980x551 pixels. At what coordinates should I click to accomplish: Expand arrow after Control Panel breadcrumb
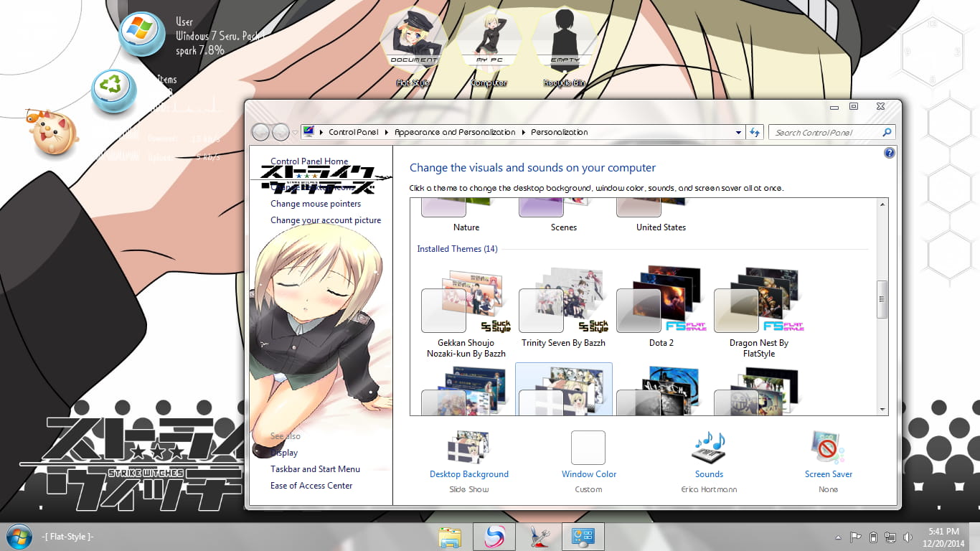pos(387,132)
